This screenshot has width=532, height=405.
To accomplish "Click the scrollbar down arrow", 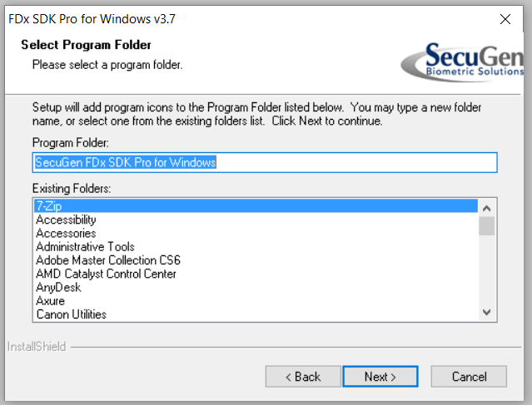I will point(486,312).
